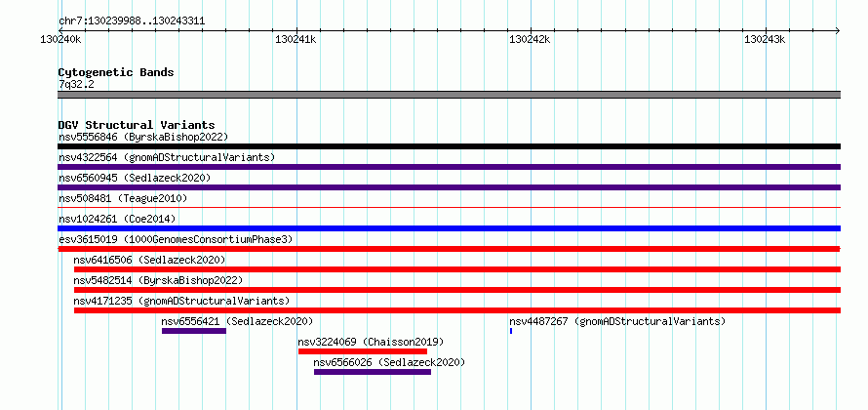This screenshot has width=868, height=410.
Task: Click the DGV Structural Variants track title
Action: [x=137, y=125]
